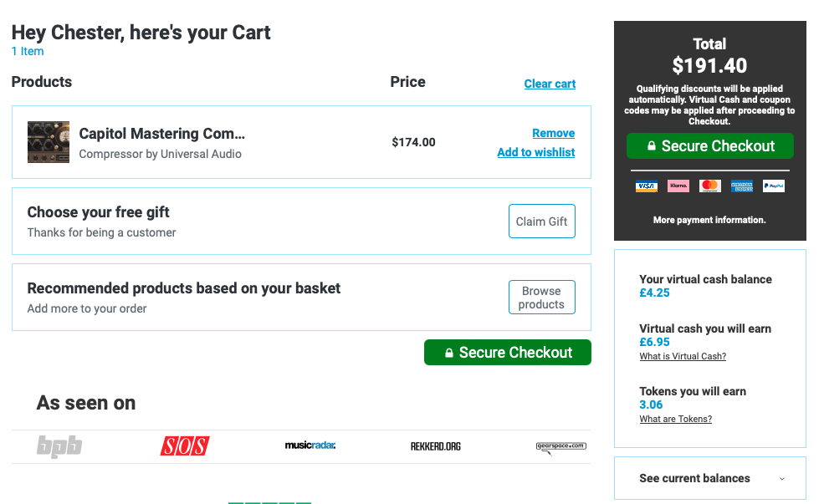824x504 pixels.
Task: Clear the entire cart
Action: click(x=550, y=84)
